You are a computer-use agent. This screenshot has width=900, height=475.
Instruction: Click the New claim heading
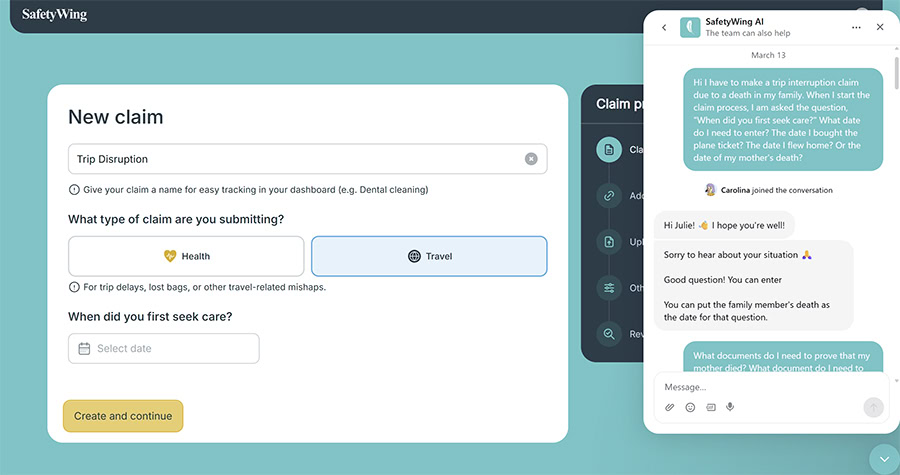click(x=116, y=117)
